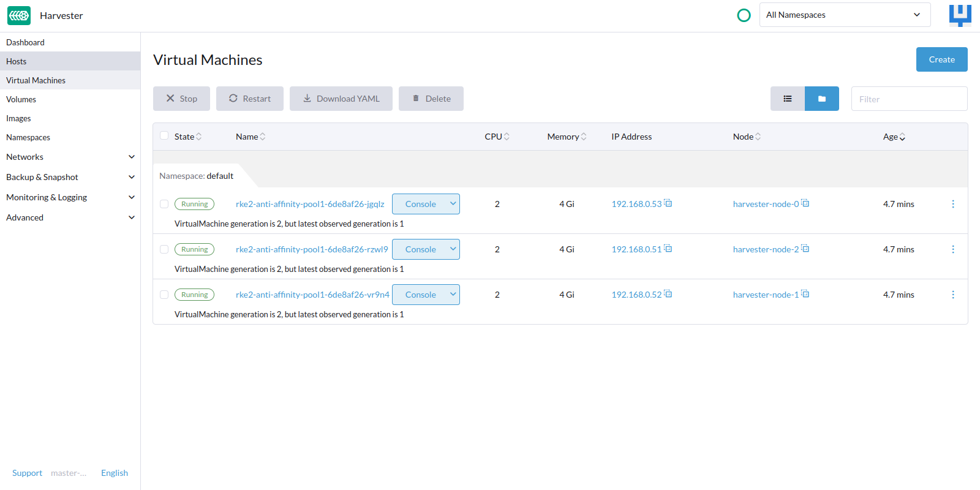Copy node name harvester-node-1

[805, 294]
